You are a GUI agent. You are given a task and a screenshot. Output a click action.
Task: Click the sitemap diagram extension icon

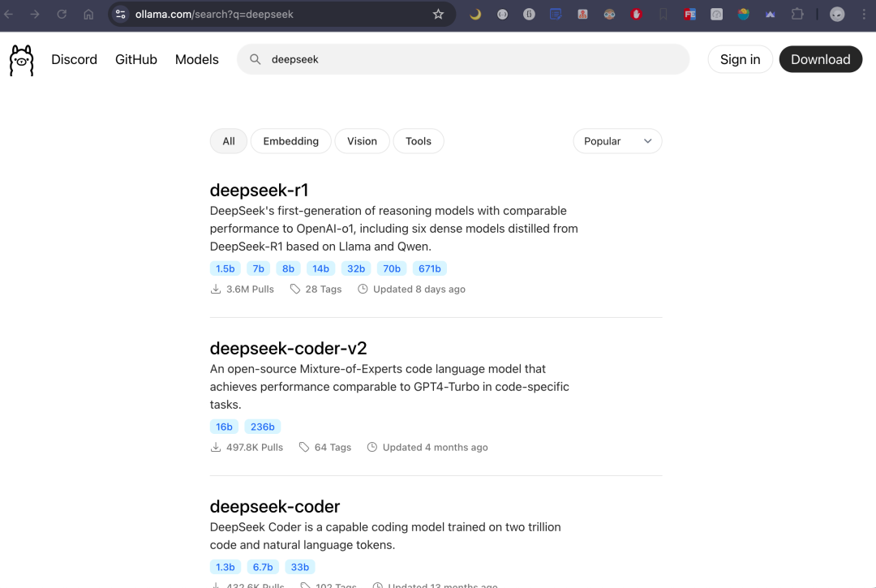582,15
